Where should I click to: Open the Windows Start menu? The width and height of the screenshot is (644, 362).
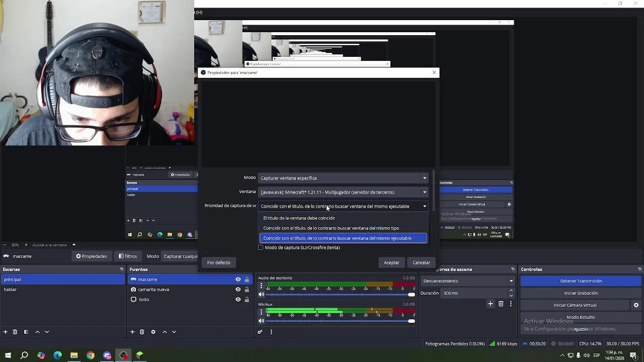[x=8, y=355]
